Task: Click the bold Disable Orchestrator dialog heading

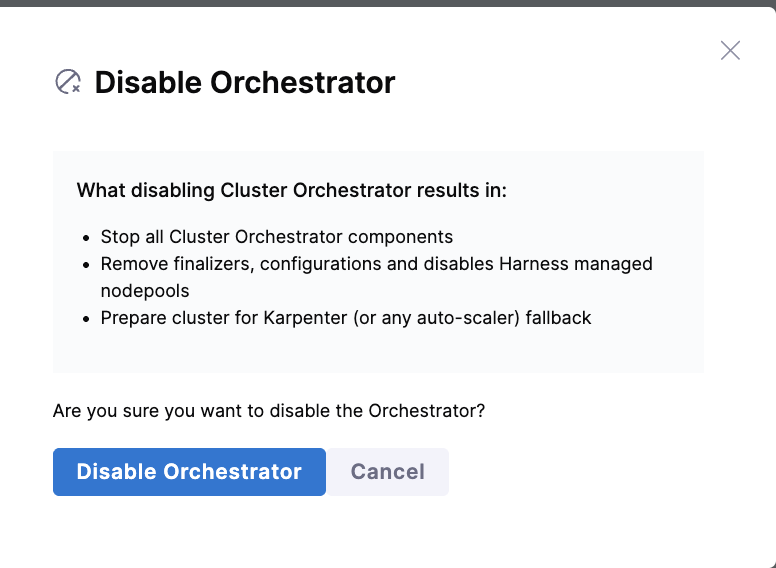Action: 245,82
